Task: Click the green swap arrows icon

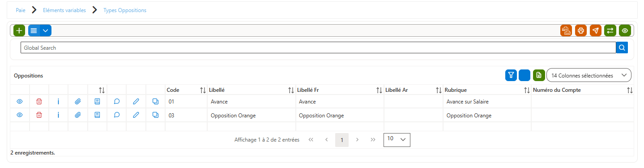Action: point(610,30)
